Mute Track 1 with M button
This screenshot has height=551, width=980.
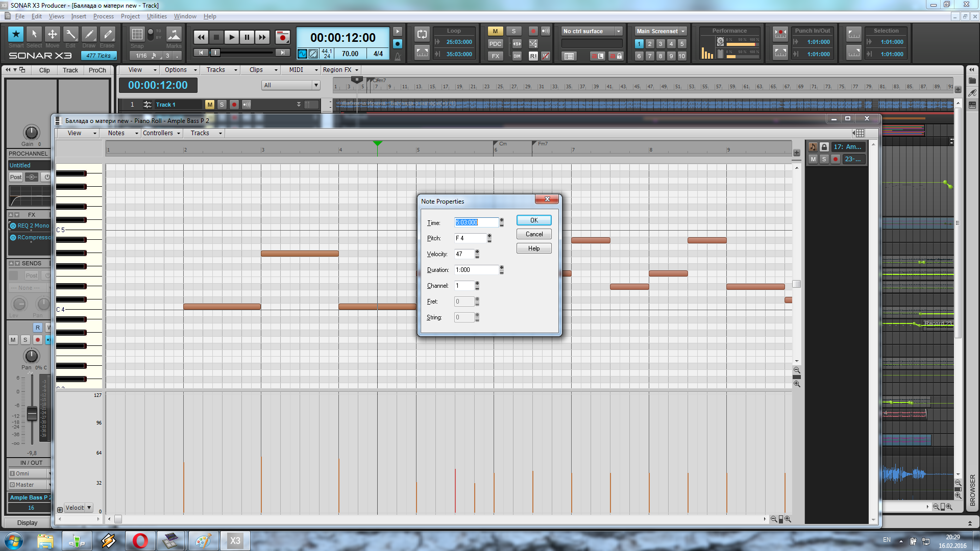tap(209, 105)
